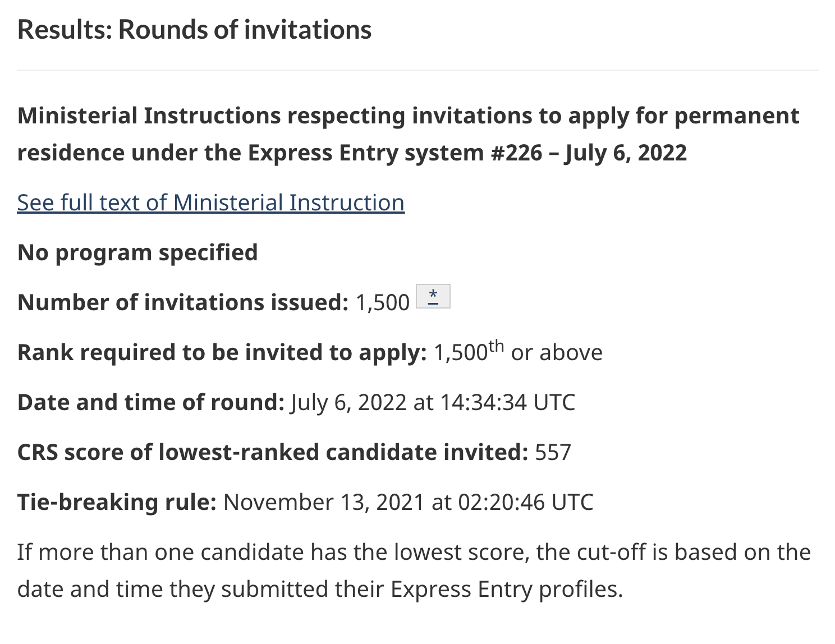Click the #226 number in the title

coord(516,153)
